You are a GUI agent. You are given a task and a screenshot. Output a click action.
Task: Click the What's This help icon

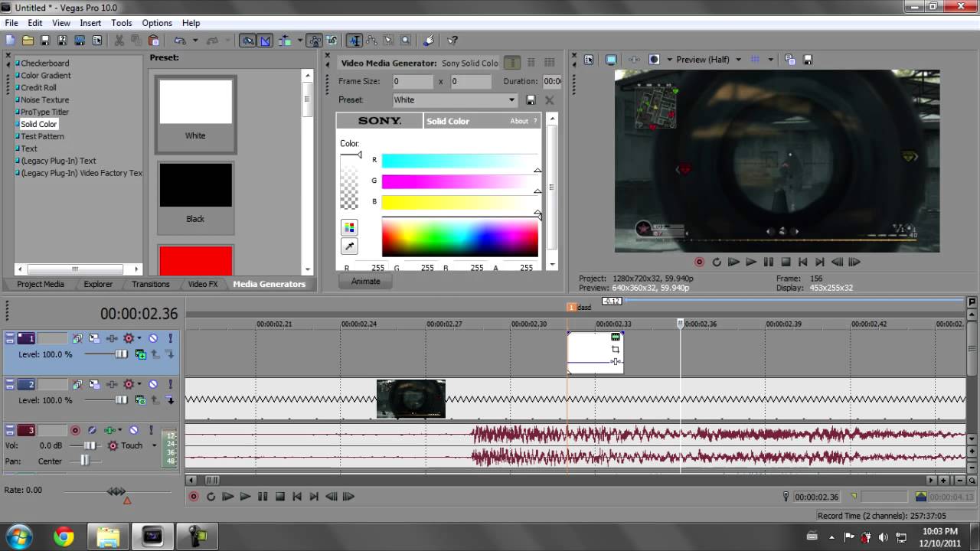tap(452, 41)
